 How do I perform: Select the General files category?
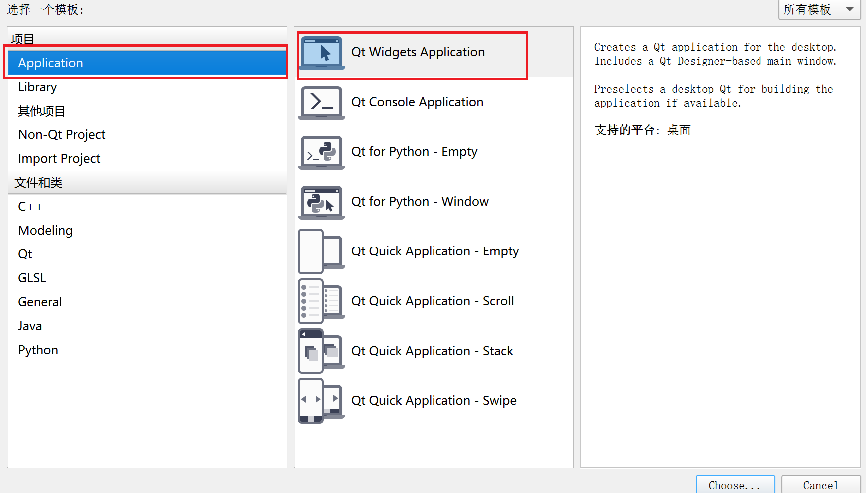pyautogui.click(x=147, y=302)
